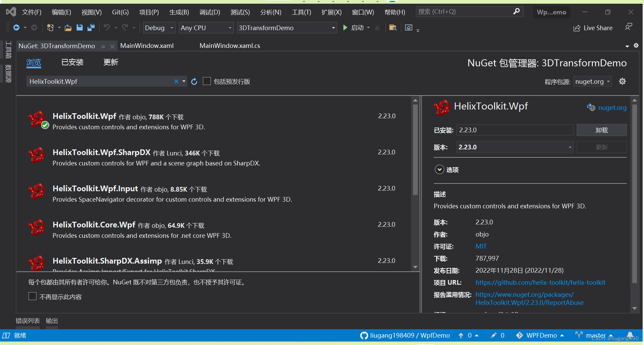Click the Uninstall button for HelixToolkit.Wpf
The width and height of the screenshot is (644, 345).
click(601, 130)
